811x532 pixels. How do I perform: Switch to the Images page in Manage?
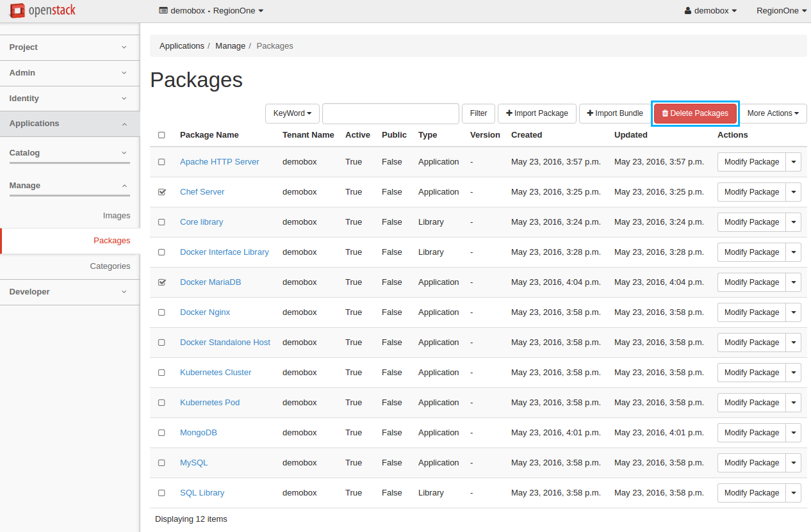click(x=117, y=215)
